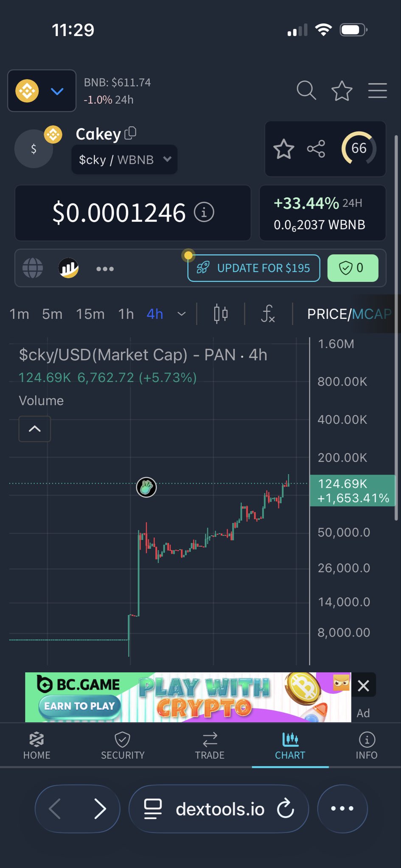The image size is (401, 868).
Task: Open the token website globe icon
Action: click(33, 268)
